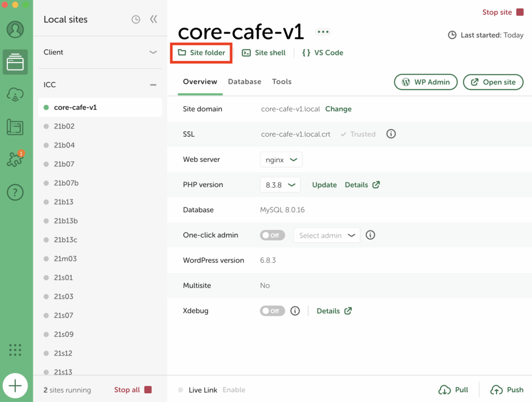The image size is (532, 402).
Task: Open the Add-ons puzzle piece icon
Action: pyautogui.click(x=15, y=160)
